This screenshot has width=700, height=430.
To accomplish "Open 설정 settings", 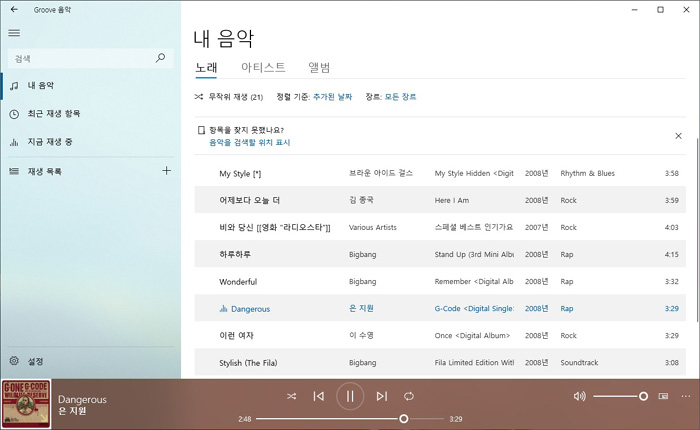I will coord(91,361).
